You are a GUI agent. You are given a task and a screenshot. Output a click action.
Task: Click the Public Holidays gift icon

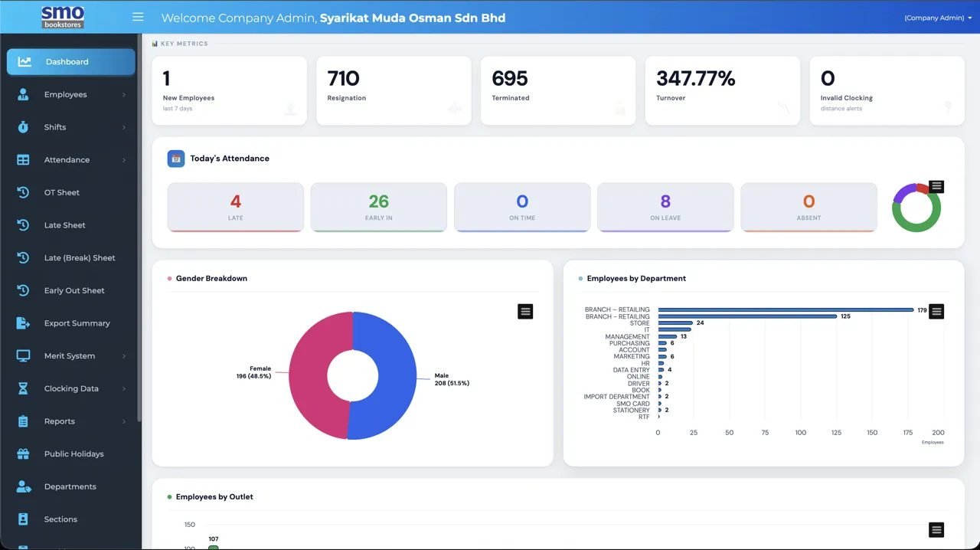click(23, 454)
